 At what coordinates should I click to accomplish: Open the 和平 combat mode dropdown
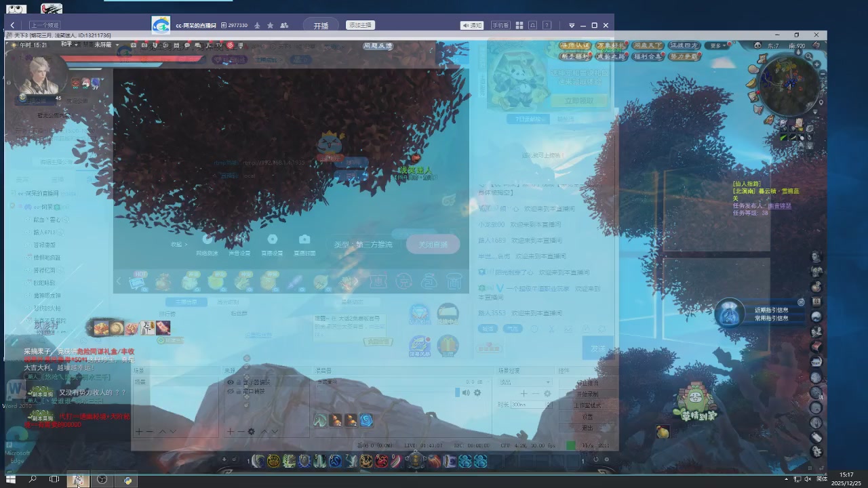click(x=68, y=45)
